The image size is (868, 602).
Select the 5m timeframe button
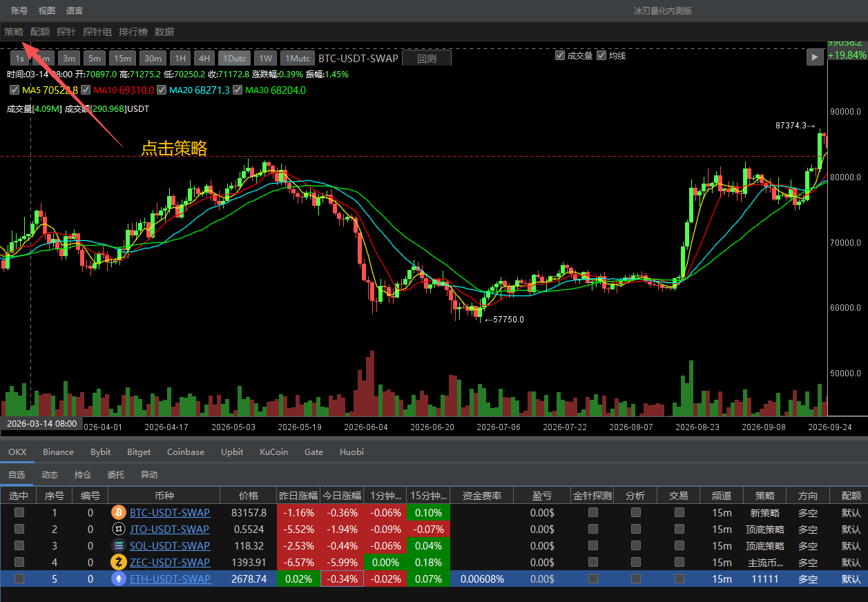[95, 59]
